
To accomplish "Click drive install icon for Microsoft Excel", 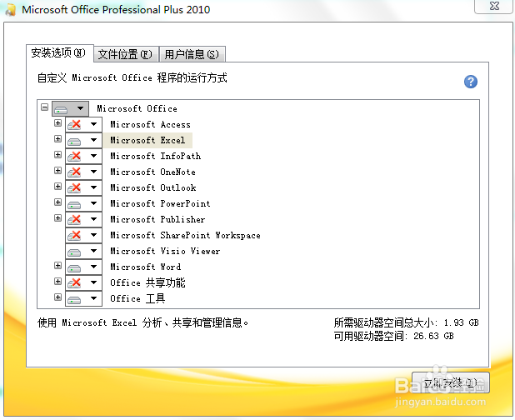I will tap(74, 141).
